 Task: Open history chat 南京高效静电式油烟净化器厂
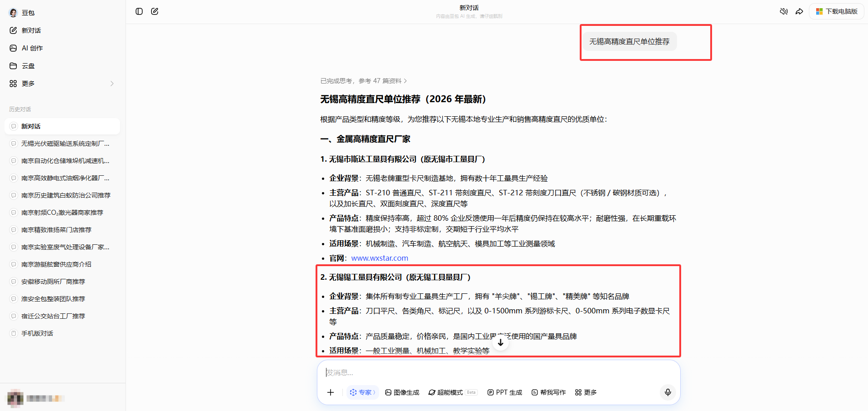pos(62,178)
